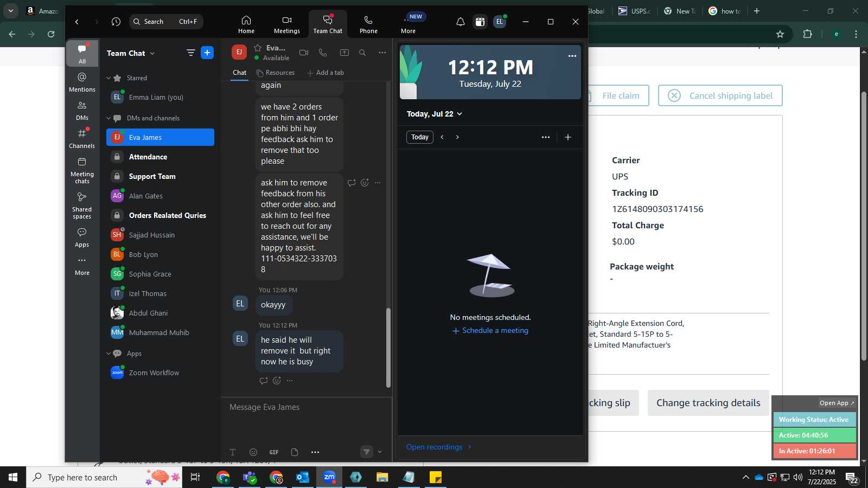Viewport: 868px width, 488px height.
Task: Go to next day in calendar
Action: coord(457,137)
